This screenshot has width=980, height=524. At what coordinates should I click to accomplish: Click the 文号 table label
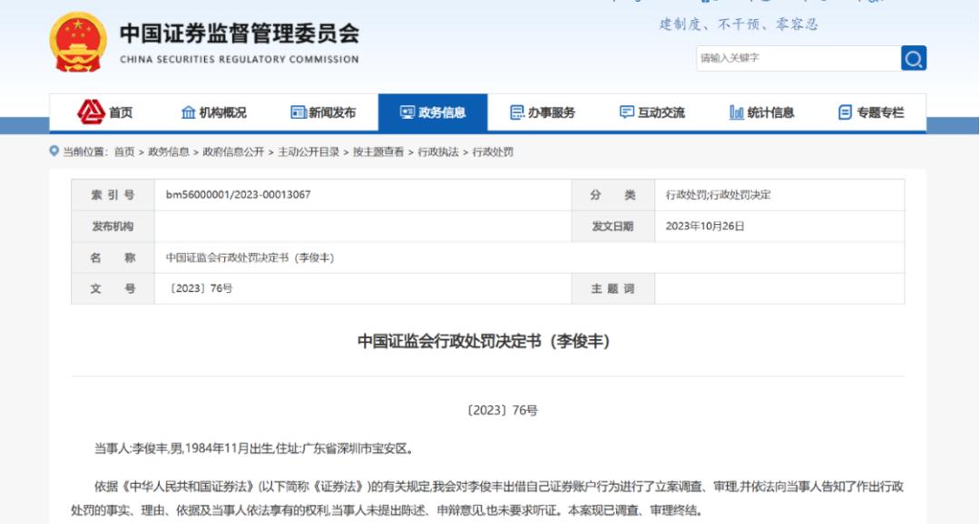pos(113,288)
